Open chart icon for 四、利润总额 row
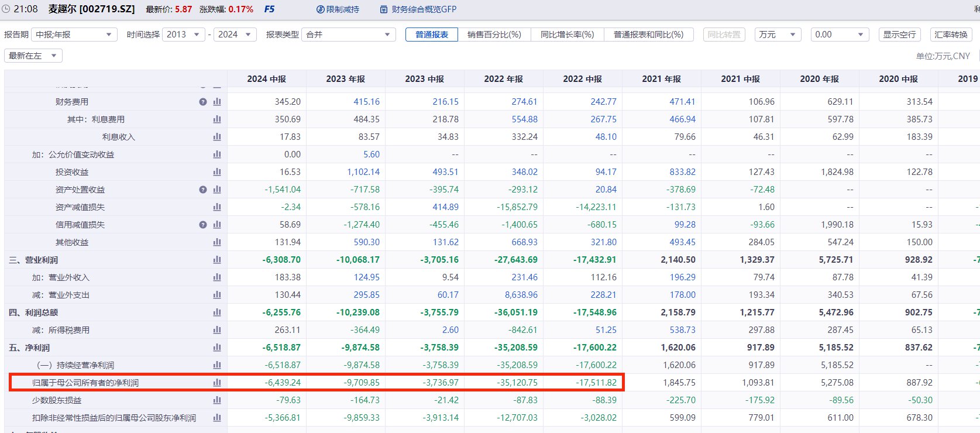 click(x=217, y=312)
